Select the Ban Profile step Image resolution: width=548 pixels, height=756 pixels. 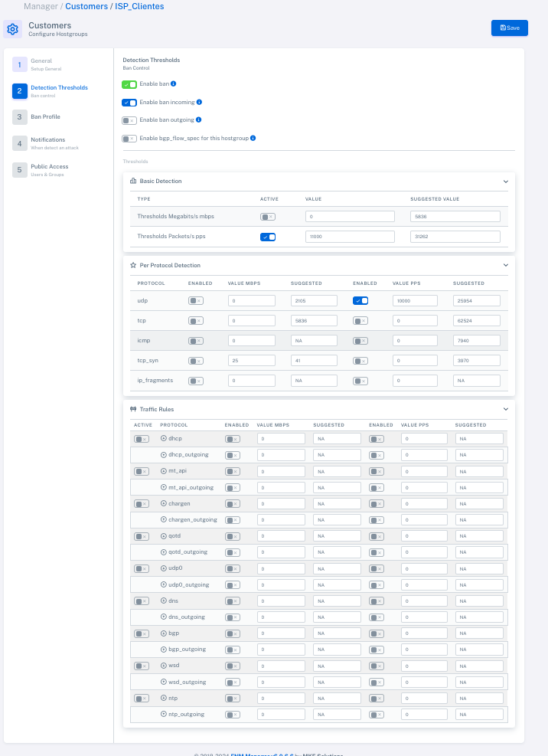tap(46, 117)
